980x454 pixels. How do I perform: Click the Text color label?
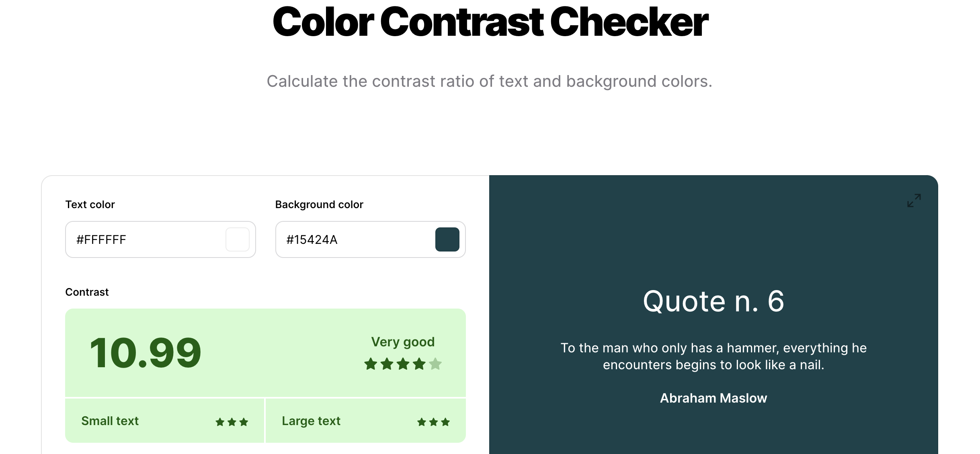[x=90, y=205]
